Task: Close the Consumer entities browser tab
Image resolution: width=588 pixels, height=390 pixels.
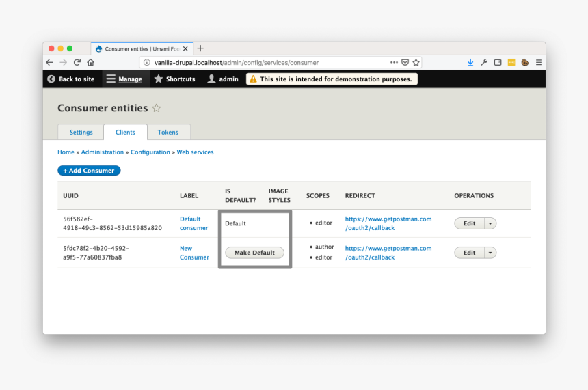Action: [185, 48]
